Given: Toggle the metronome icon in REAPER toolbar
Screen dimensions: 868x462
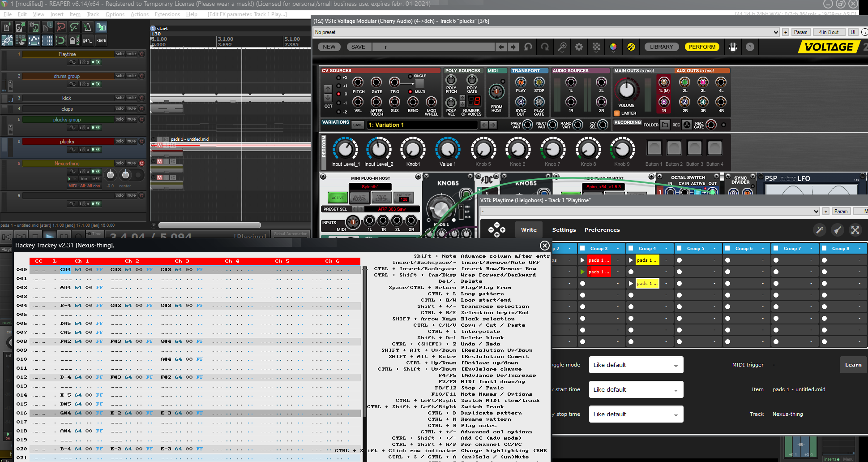Looking at the screenshot, I should [x=88, y=27].
